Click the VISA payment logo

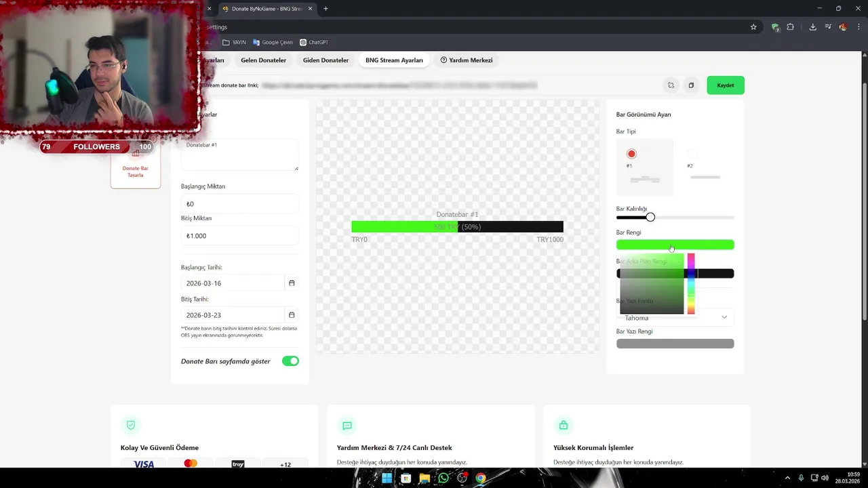coord(144,464)
